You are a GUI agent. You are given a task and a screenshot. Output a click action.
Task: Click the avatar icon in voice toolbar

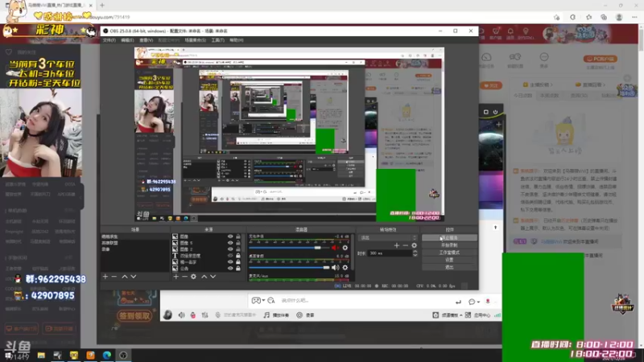pyautogui.click(x=167, y=315)
